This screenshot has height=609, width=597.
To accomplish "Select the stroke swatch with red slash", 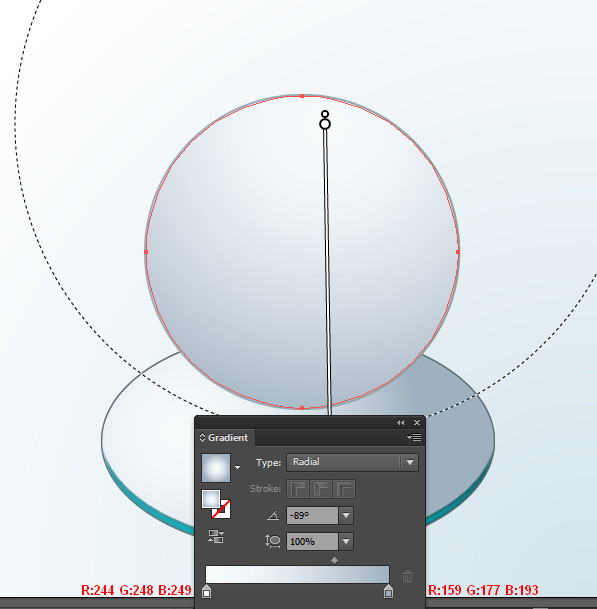I will (221, 509).
